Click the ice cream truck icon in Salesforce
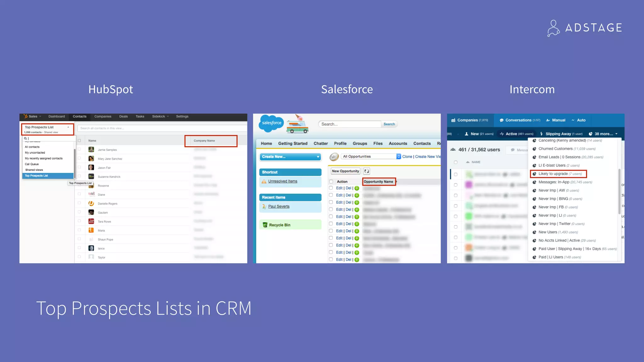644x362 pixels. pyautogui.click(x=297, y=124)
